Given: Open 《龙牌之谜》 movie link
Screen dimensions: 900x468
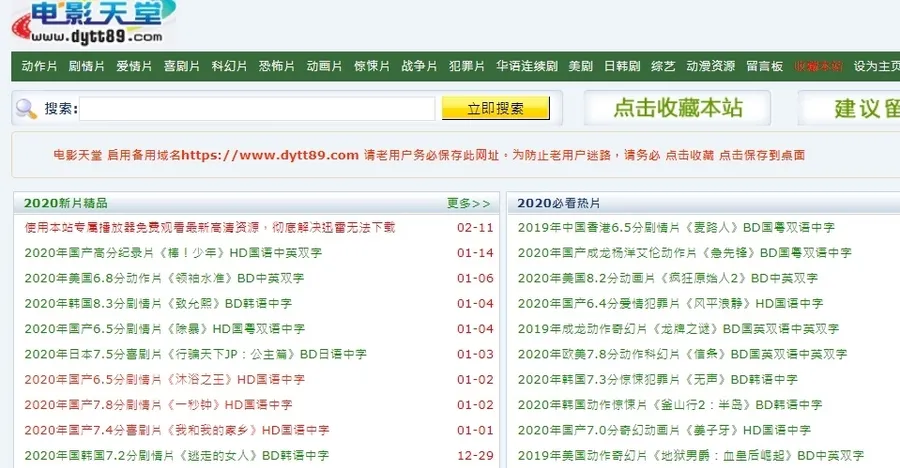Looking at the screenshot, I should (678, 328).
